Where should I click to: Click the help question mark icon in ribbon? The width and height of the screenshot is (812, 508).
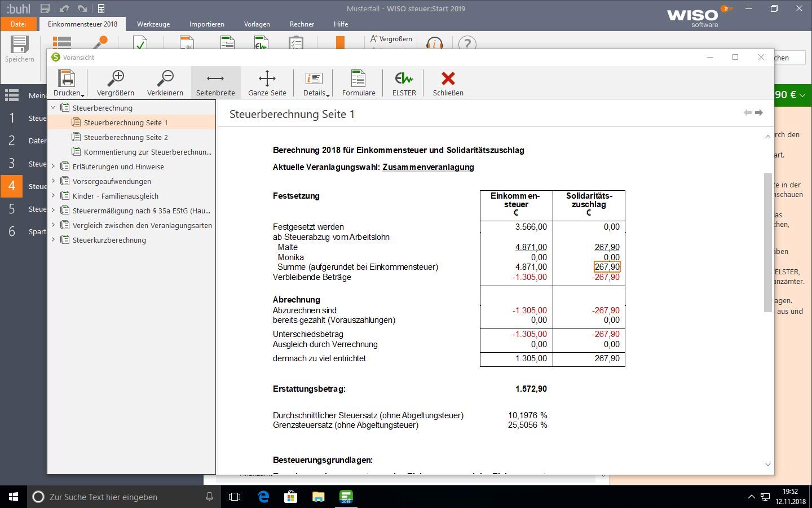pos(467,43)
